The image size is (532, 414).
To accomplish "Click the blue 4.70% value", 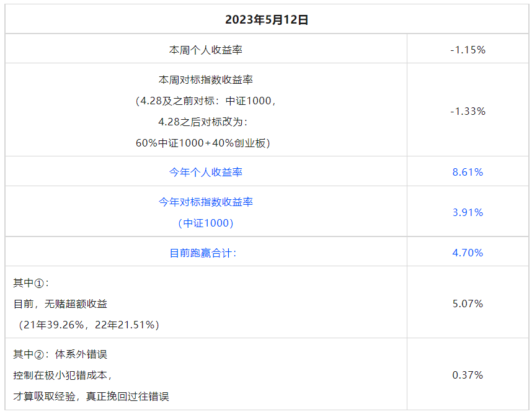I will (468, 253).
